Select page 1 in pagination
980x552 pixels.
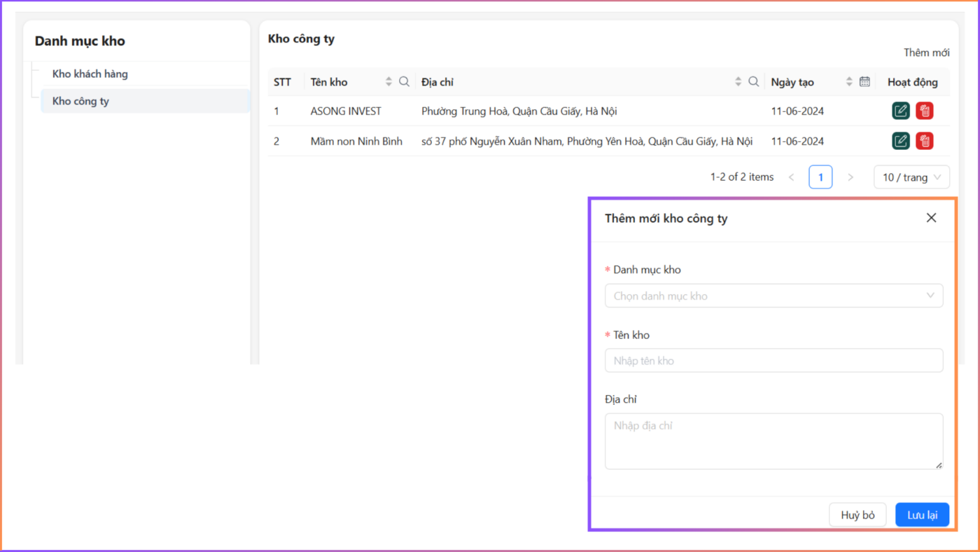820,177
